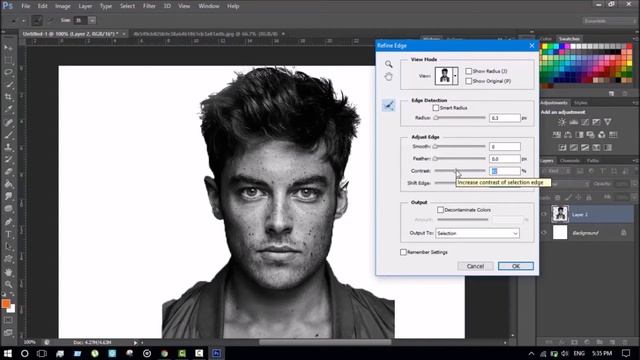The height and width of the screenshot is (360, 640).
Task: Click the Radius value field
Action: pyautogui.click(x=504, y=118)
